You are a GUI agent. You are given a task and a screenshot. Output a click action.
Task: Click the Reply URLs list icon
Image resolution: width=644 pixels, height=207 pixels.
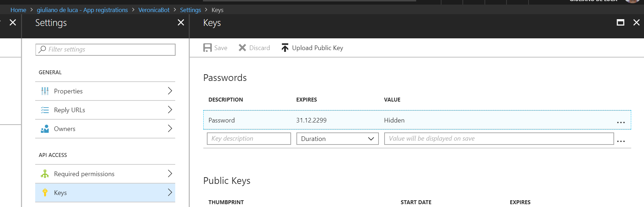[x=45, y=110]
